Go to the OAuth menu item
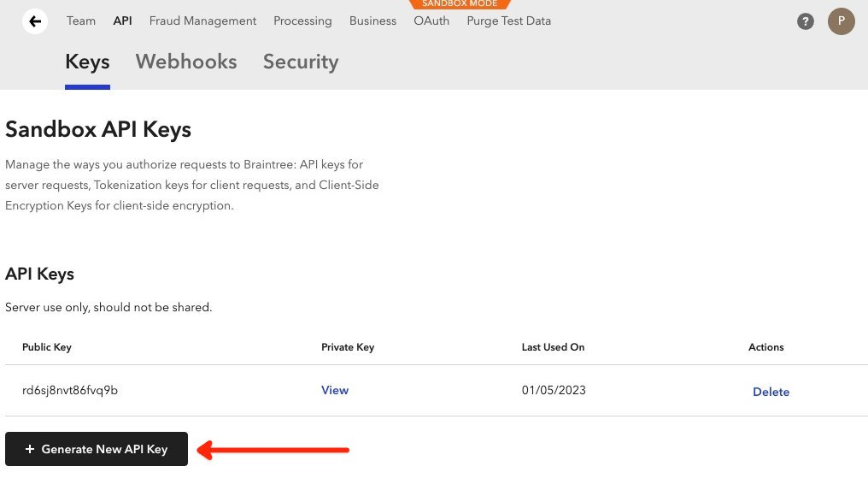 pos(431,21)
